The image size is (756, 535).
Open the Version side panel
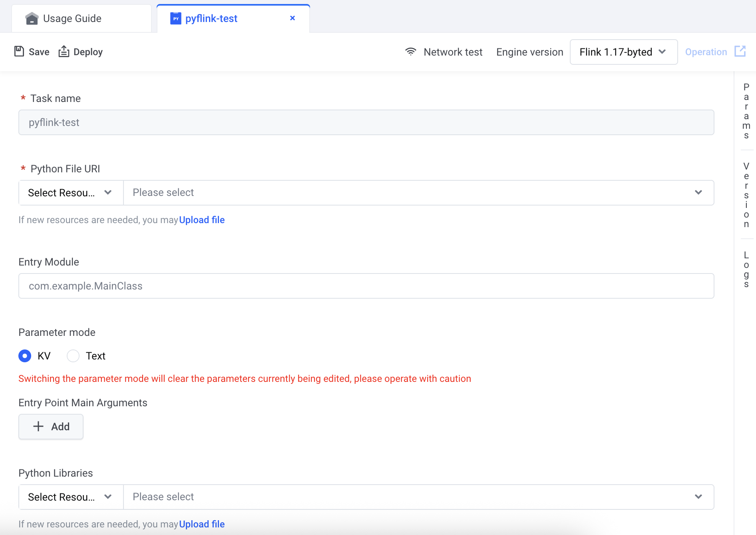point(746,195)
